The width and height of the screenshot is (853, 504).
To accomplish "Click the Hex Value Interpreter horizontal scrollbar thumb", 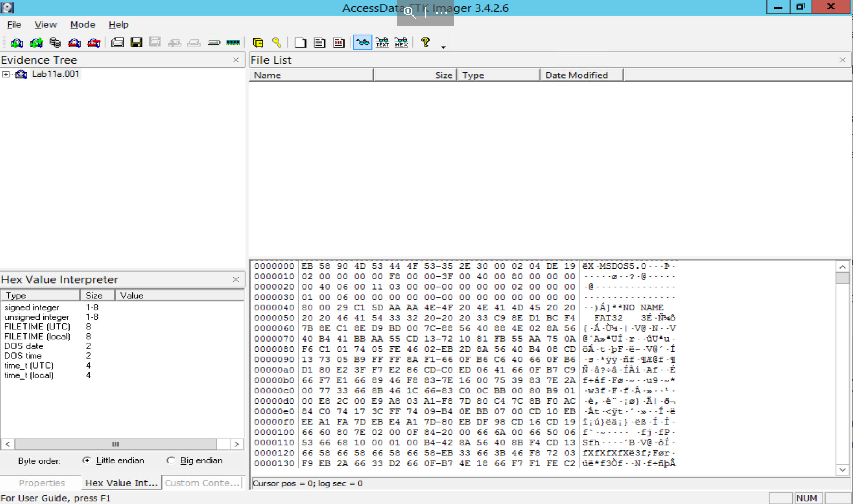I will [x=115, y=444].
